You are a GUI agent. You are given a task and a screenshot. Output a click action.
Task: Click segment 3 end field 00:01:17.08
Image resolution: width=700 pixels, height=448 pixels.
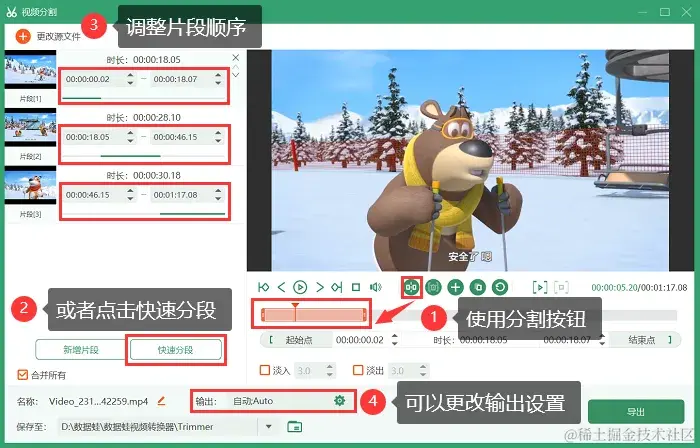point(180,195)
